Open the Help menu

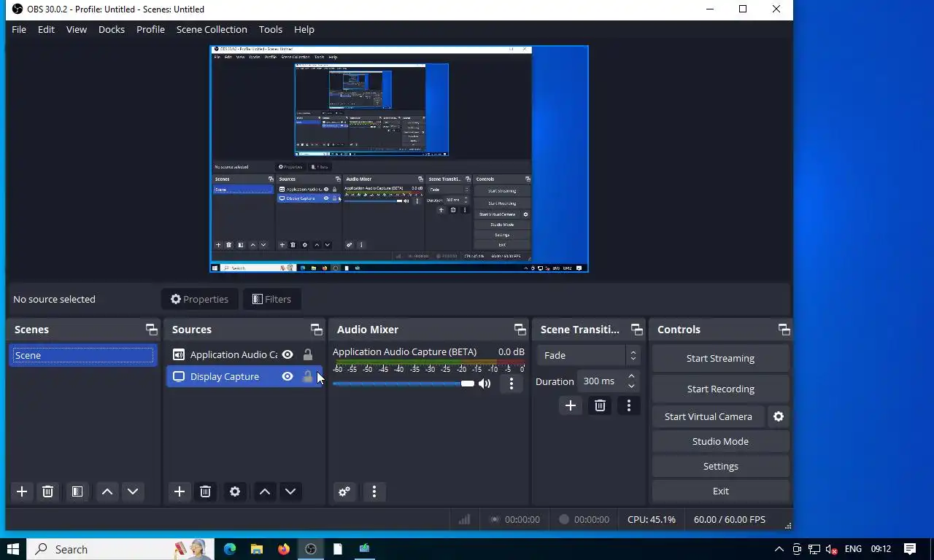click(304, 29)
